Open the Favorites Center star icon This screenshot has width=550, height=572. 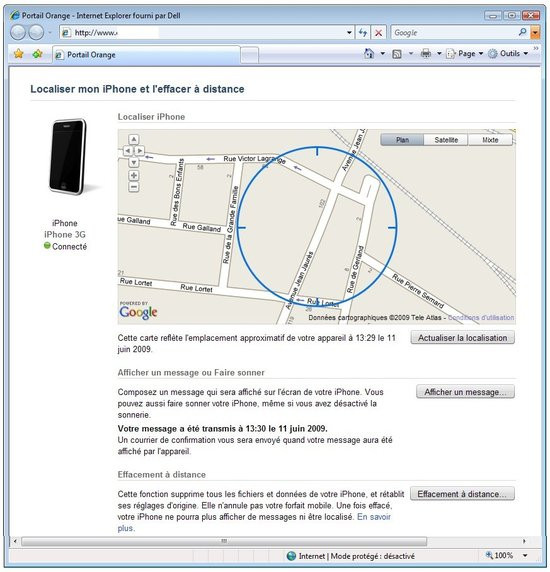[18, 54]
